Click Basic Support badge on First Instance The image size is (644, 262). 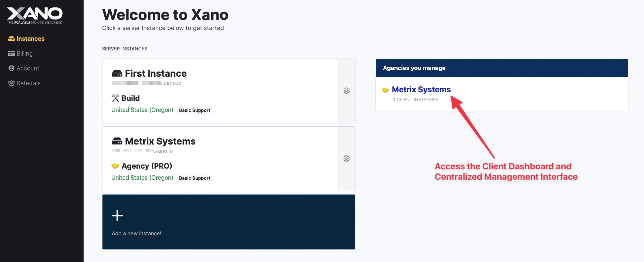(x=195, y=110)
